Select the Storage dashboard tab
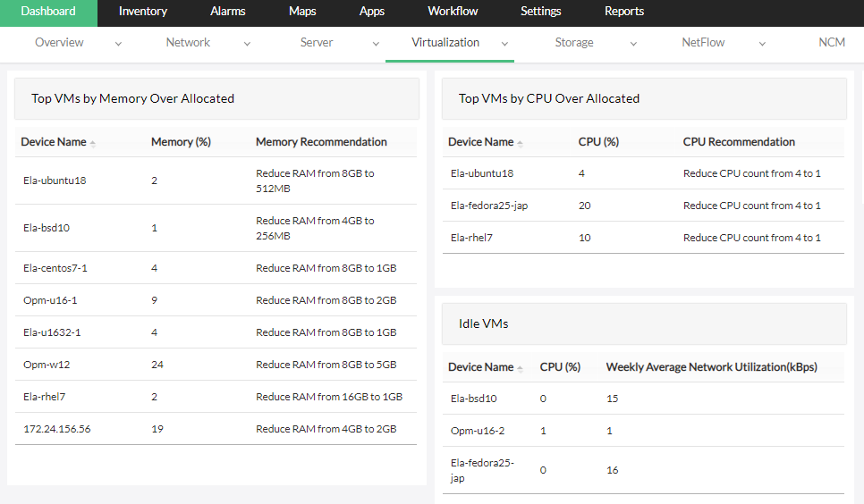Screen dimensions: 864x504 574,42
